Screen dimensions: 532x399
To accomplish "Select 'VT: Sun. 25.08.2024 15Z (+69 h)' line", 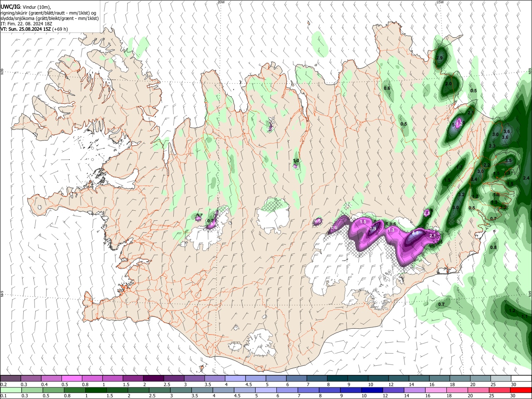I will [x=34, y=29].
